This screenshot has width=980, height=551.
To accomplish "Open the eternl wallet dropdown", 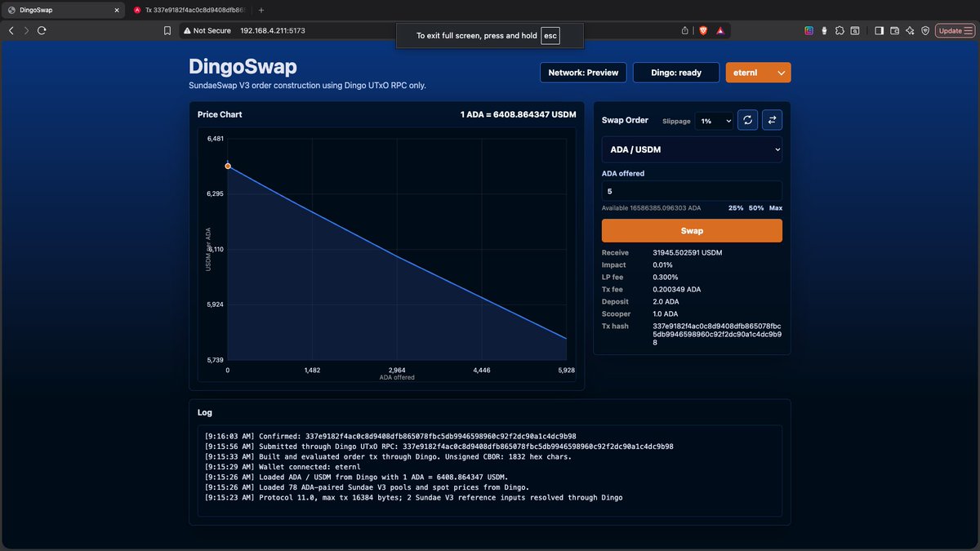I will pos(758,73).
